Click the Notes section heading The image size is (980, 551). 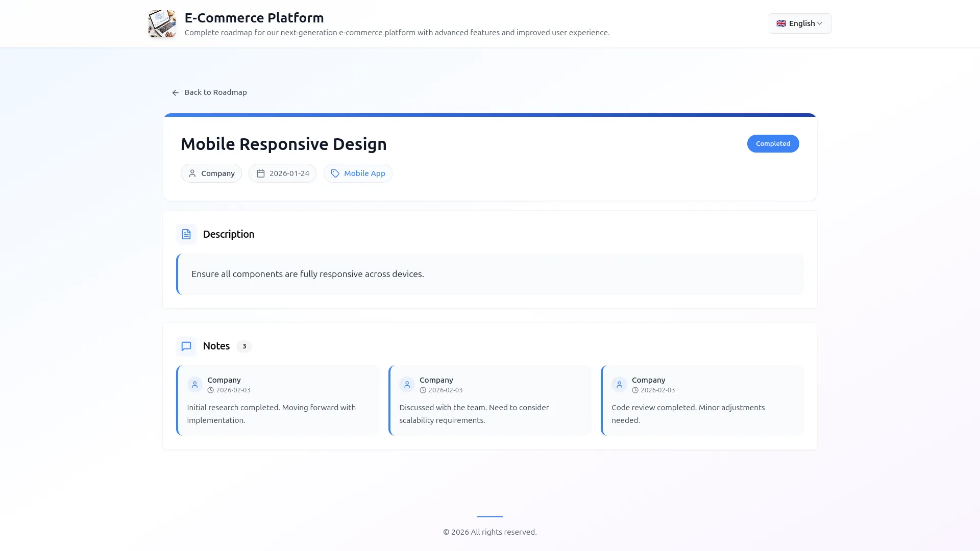(216, 346)
